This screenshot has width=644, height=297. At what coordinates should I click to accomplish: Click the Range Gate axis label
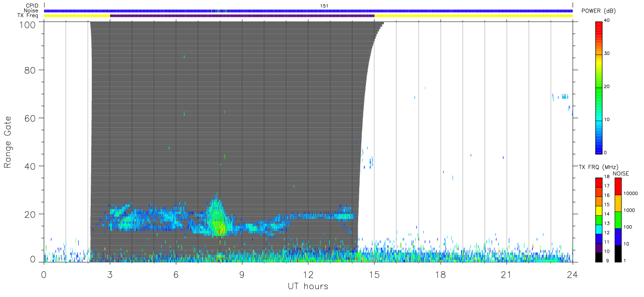click(x=8, y=142)
